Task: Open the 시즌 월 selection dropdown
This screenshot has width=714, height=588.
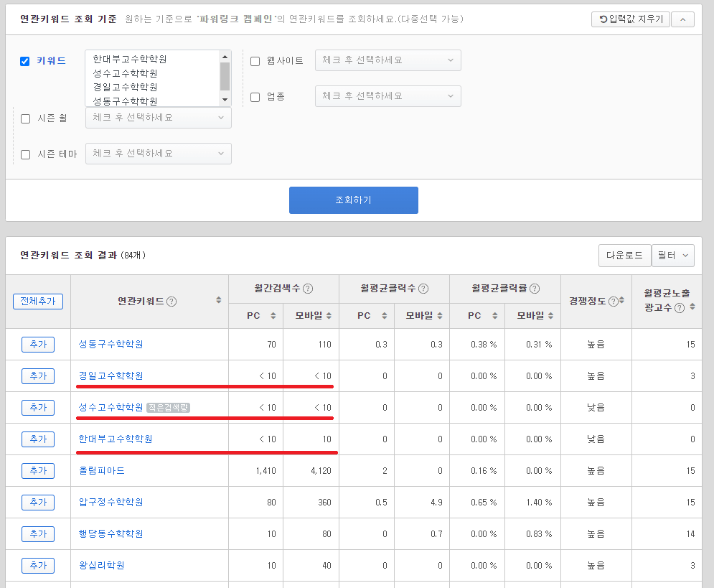Action: (159, 118)
